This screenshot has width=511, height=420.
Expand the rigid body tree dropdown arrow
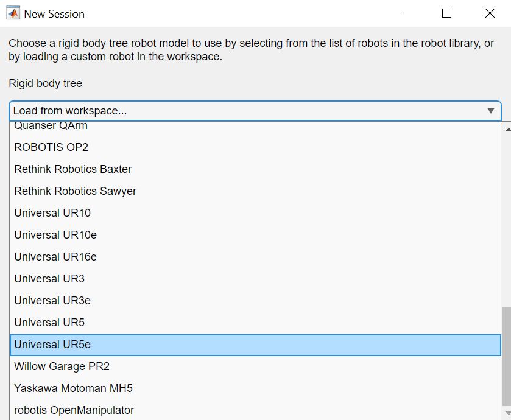pyautogui.click(x=490, y=111)
